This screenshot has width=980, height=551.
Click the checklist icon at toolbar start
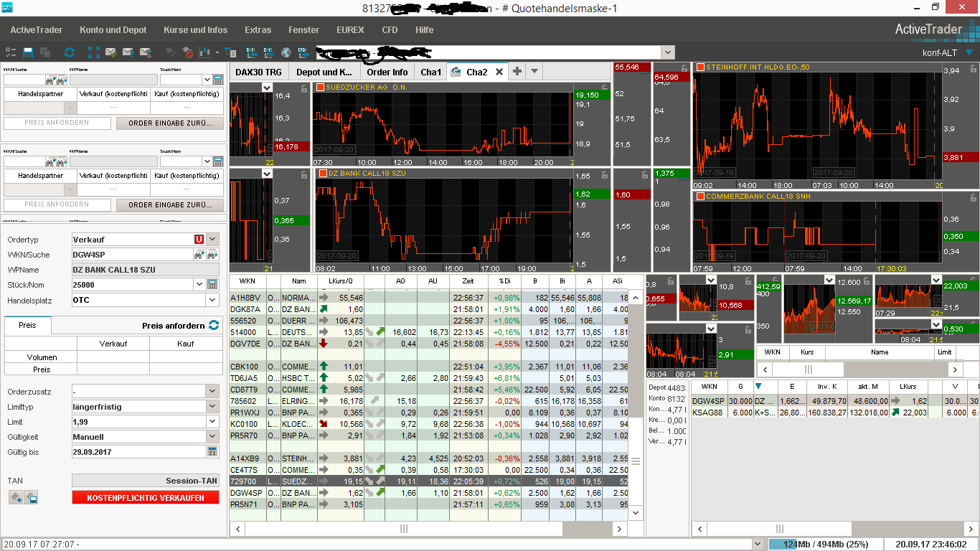point(10,52)
